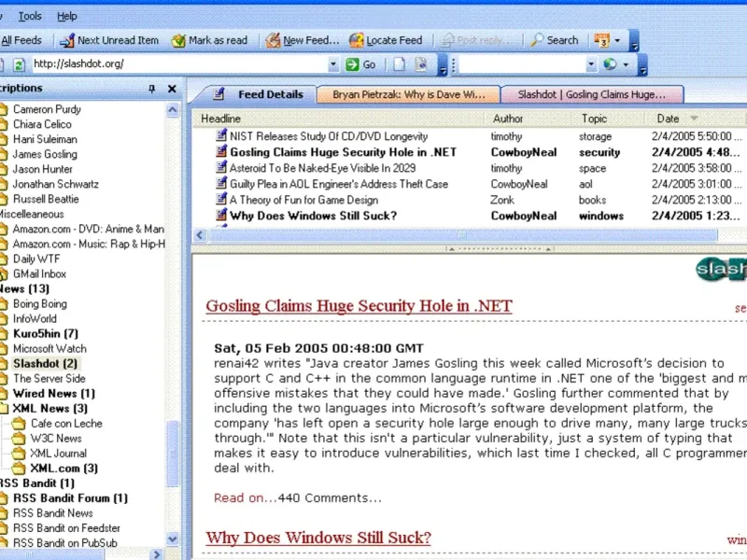The image size is (747, 560).
Task: Click feed tree scrollbar up arrow
Action: [x=173, y=110]
